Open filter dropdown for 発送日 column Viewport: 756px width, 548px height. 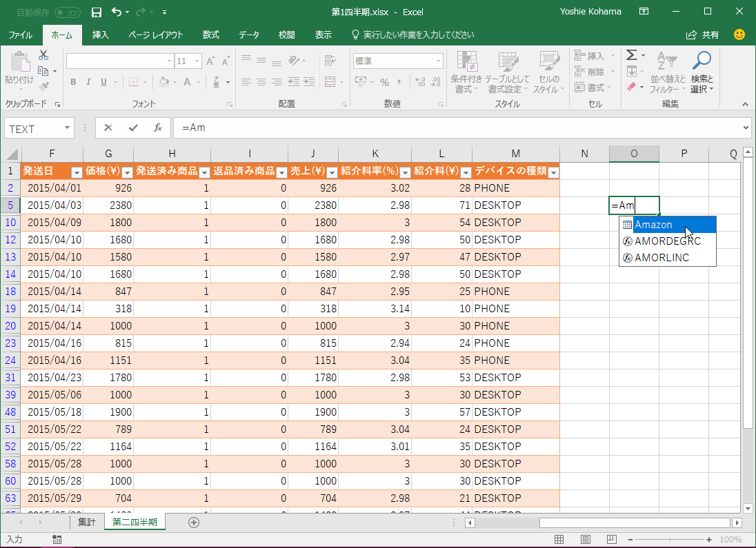point(77,172)
